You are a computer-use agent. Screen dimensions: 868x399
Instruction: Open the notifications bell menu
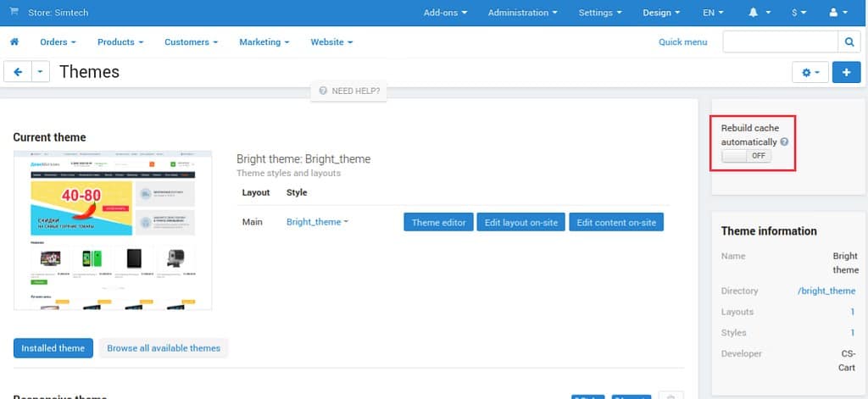point(759,12)
